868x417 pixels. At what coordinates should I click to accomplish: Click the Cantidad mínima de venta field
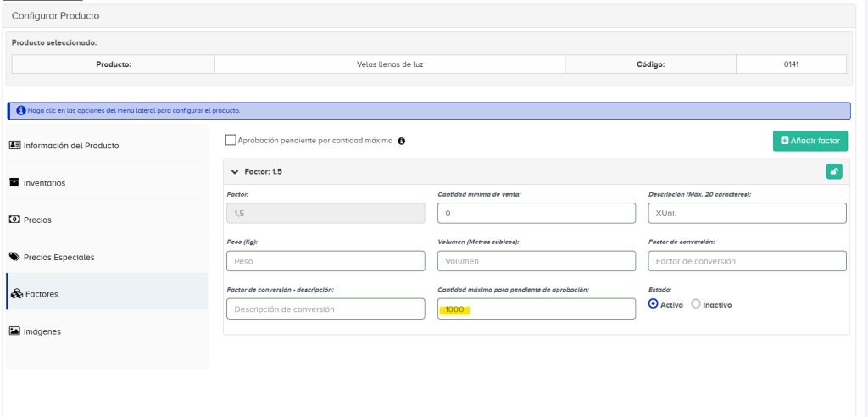(x=537, y=214)
